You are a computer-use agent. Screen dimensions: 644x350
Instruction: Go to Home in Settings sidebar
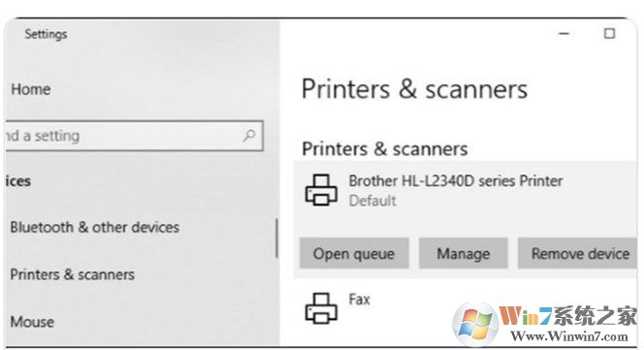point(31,89)
